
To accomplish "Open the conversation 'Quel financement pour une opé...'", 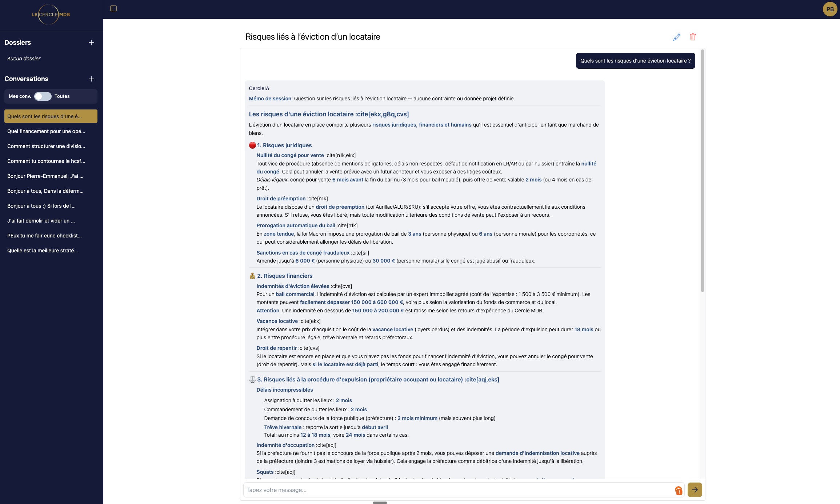I will (x=47, y=131).
